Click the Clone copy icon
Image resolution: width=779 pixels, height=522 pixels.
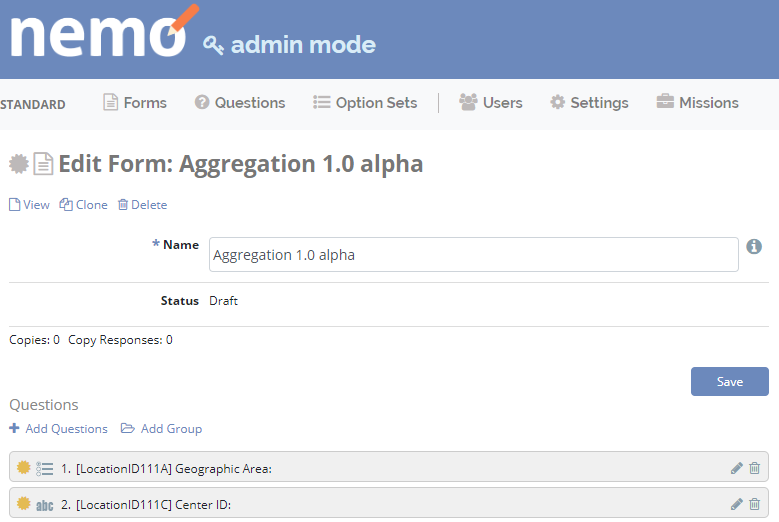(x=66, y=205)
